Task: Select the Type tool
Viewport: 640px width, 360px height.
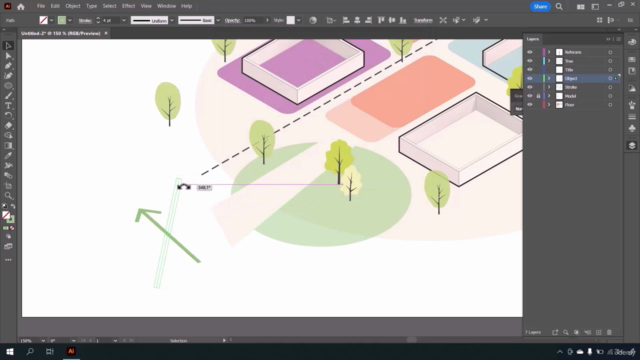Action: pyautogui.click(x=8, y=106)
